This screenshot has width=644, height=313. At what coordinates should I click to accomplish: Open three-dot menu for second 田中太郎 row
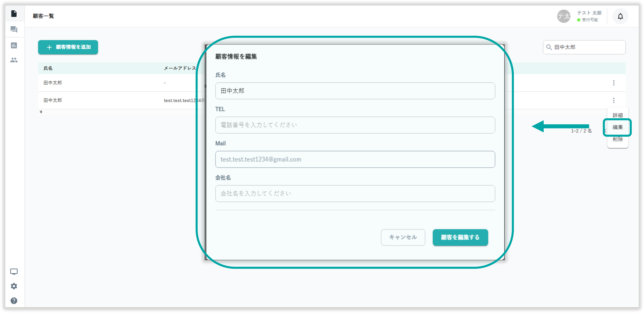pyautogui.click(x=613, y=100)
